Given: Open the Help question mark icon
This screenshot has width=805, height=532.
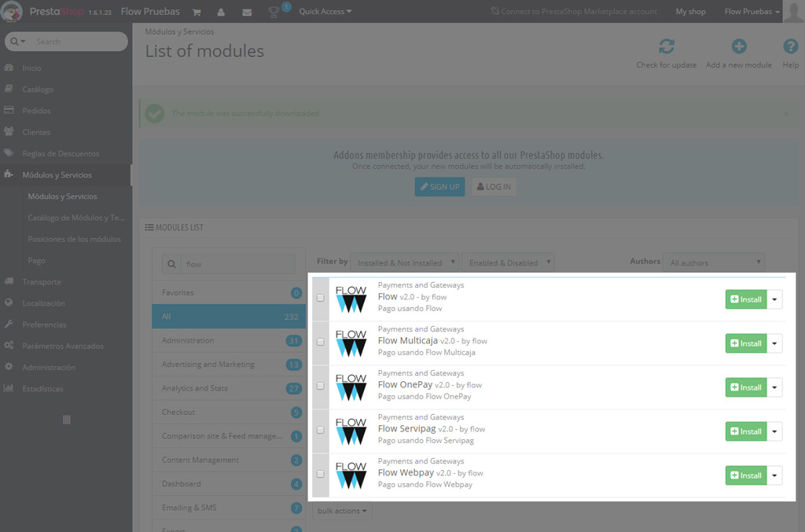Looking at the screenshot, I should (x=791, y=46).
